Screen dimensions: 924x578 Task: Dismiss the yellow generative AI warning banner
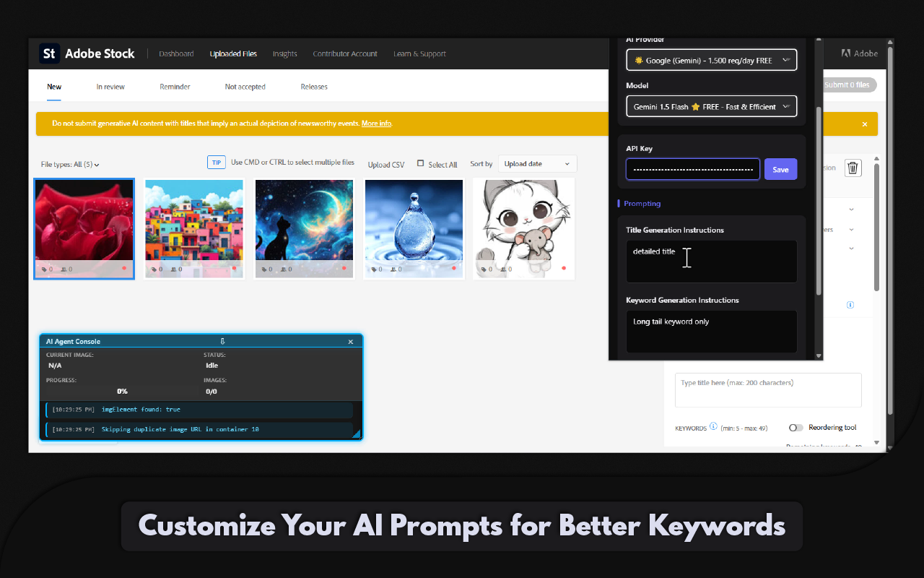pyautogui.click(x=865, y=124)
